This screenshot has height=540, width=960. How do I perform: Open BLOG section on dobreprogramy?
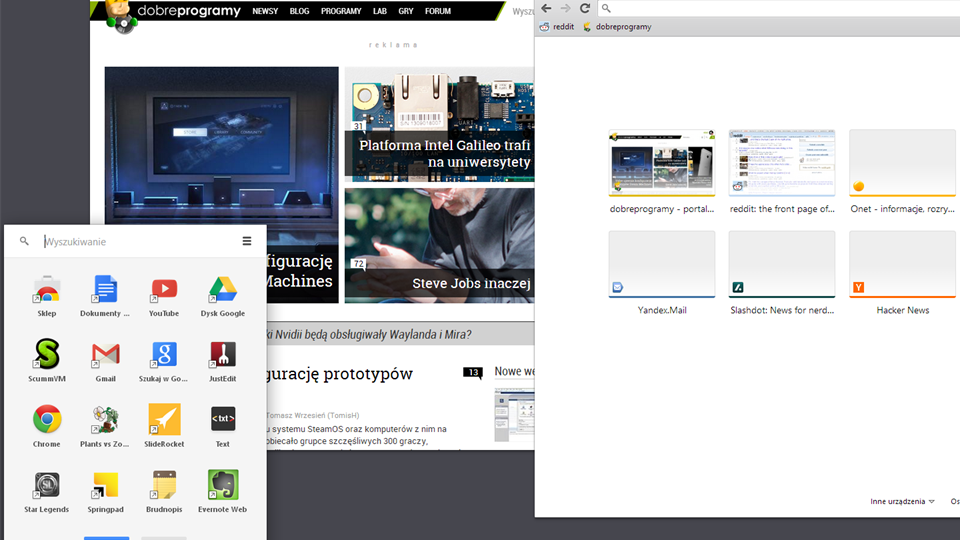tap(299, 11)
